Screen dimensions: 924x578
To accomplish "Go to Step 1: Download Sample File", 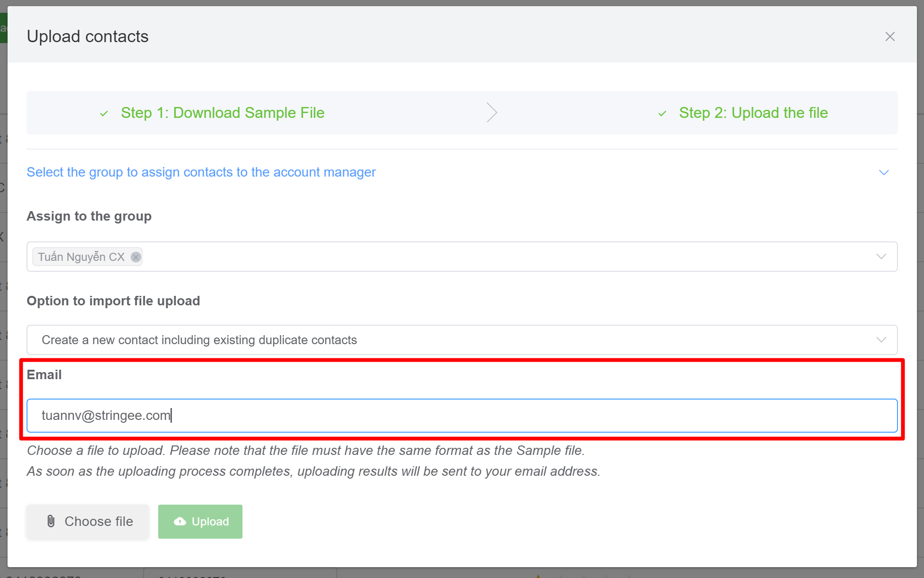I will point(222,113).
